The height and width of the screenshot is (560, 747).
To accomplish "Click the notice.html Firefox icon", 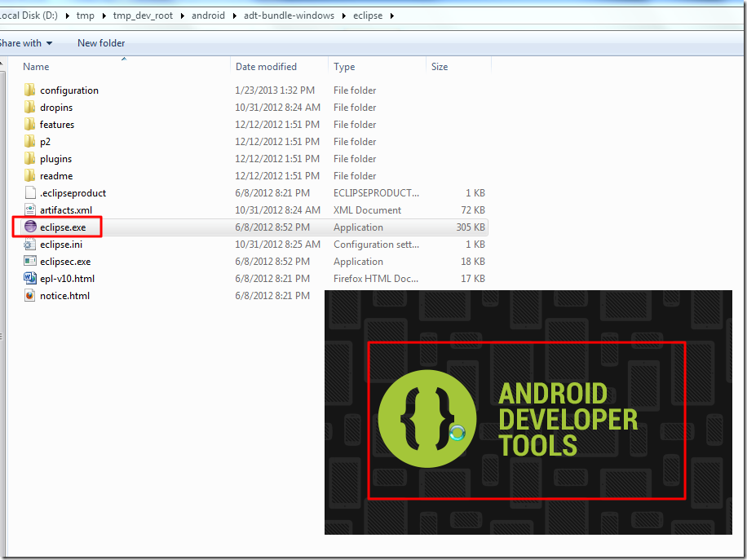I will 30,295.
